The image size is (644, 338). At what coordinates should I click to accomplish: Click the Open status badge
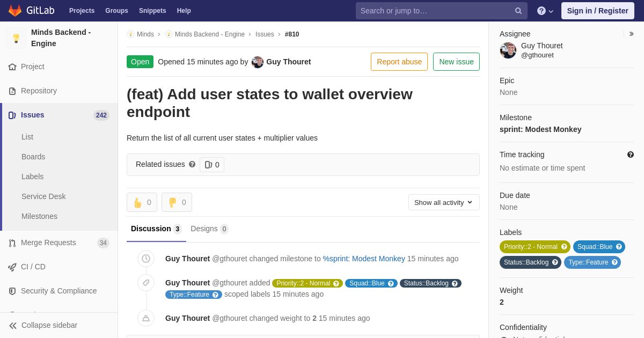point(140,62)
